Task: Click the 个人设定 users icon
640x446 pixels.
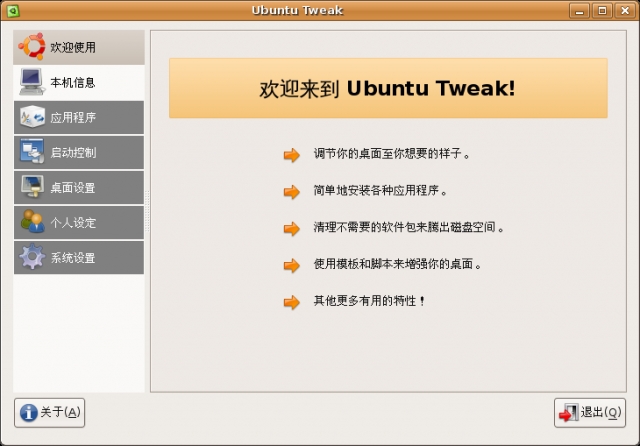Action: (32, 222)
